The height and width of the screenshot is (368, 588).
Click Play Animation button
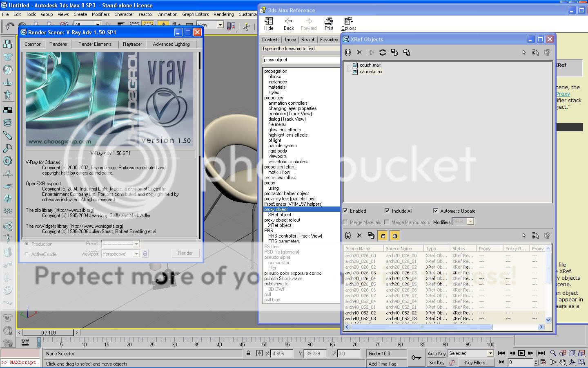click(x=521, y=353)
